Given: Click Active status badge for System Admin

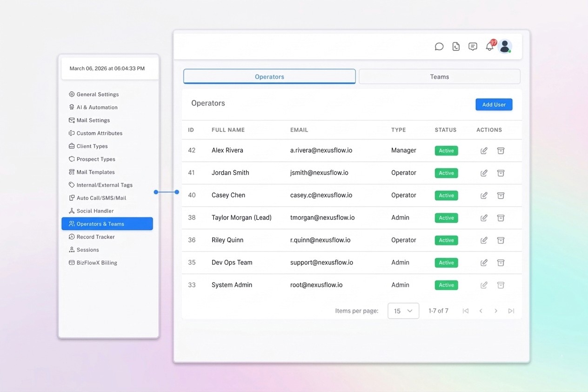Looking at the screenshot, I should click(x=447, y=285).
